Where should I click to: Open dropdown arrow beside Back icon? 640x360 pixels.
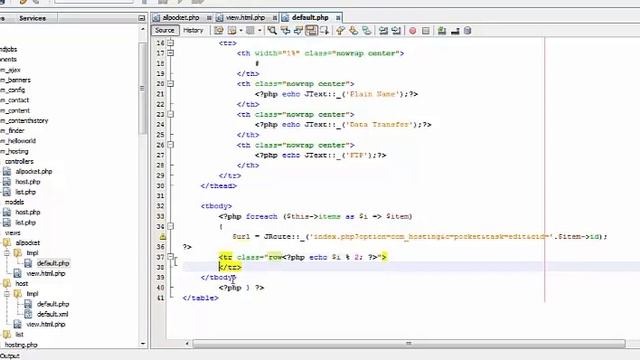241,31
